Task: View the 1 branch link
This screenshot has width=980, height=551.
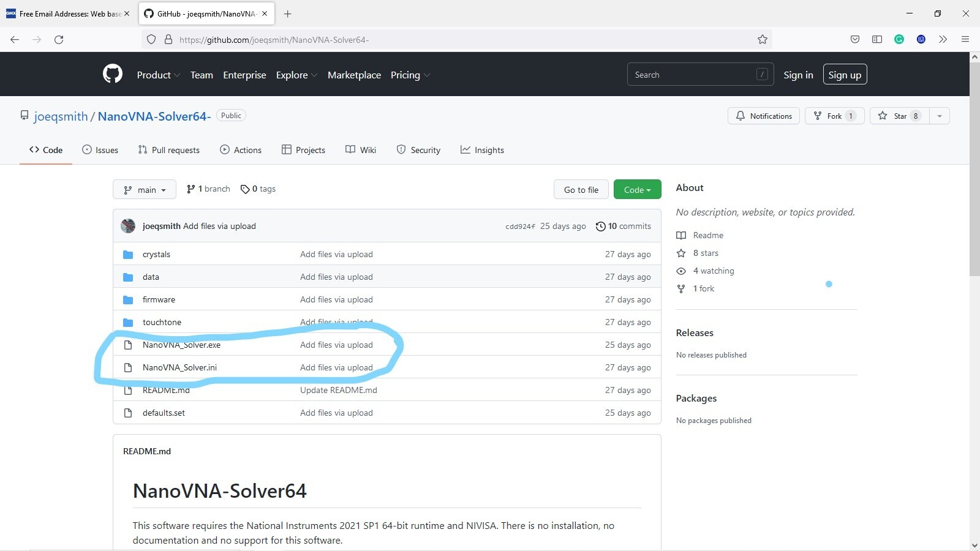Action: pos(208,189)
